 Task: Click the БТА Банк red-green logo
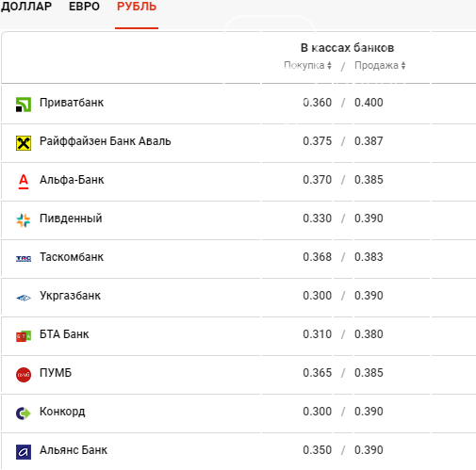click(x=24, y=336)
